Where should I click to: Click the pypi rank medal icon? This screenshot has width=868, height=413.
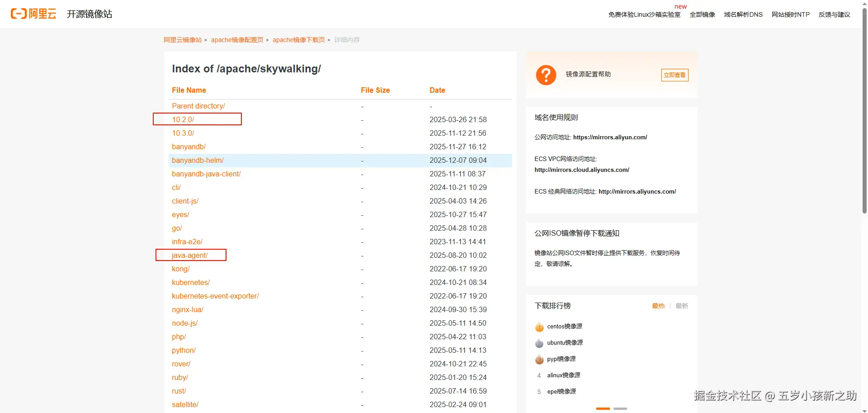click(539, 359)
